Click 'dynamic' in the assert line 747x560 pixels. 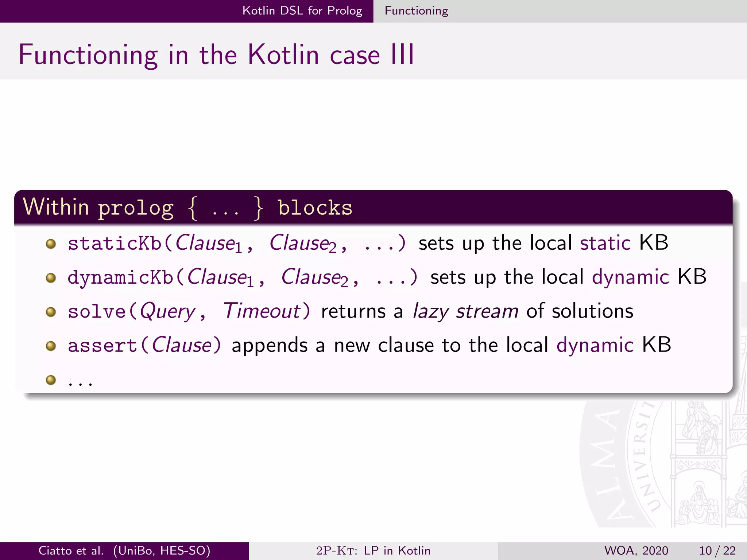[595, 346]
